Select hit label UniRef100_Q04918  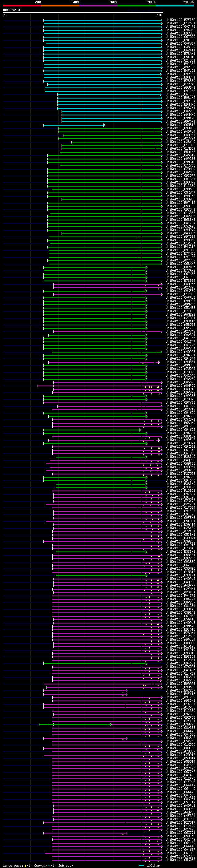180,545
